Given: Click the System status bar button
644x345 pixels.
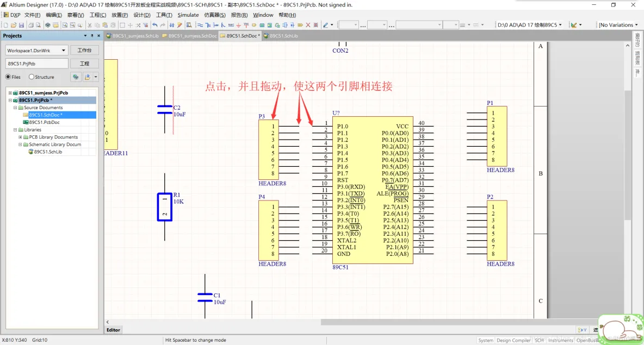Looking at the screenshot, I should [486, 341].
